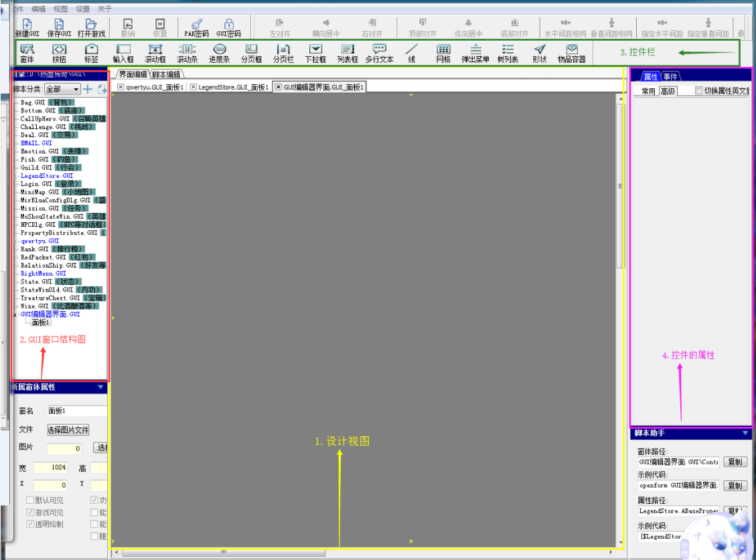Switch to the 脚本编辑 tab
The height and width of the screenshot is (560, 756).
(x=166, y=74)
